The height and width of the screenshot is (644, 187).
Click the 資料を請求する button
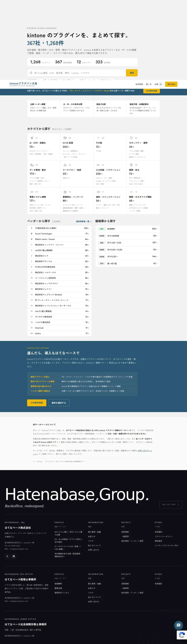59,403
